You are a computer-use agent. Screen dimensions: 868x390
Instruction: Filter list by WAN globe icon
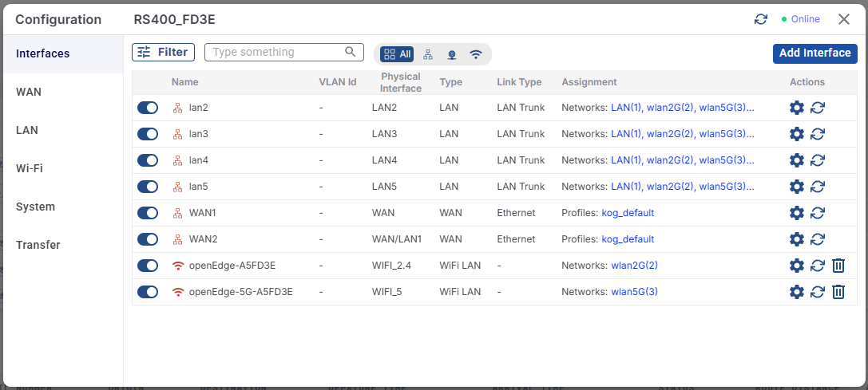[x=452, y=54]
